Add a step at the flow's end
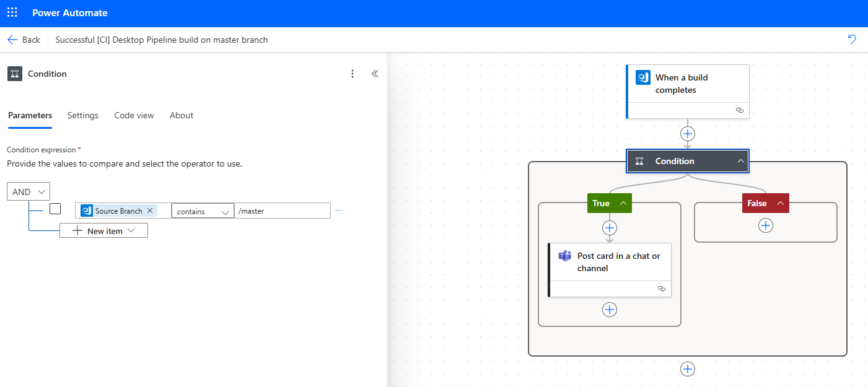Viewport: 868px width, 387px height. coord(688,369)
